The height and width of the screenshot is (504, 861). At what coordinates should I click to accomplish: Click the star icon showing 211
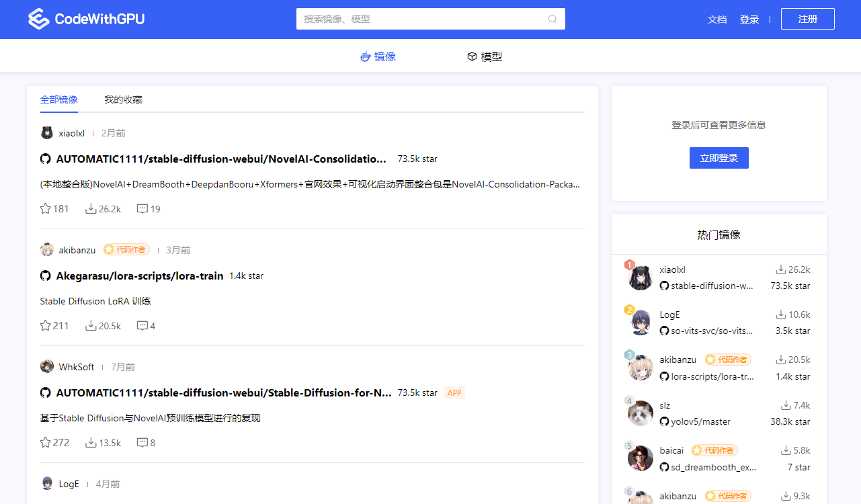tap(46, 326)
